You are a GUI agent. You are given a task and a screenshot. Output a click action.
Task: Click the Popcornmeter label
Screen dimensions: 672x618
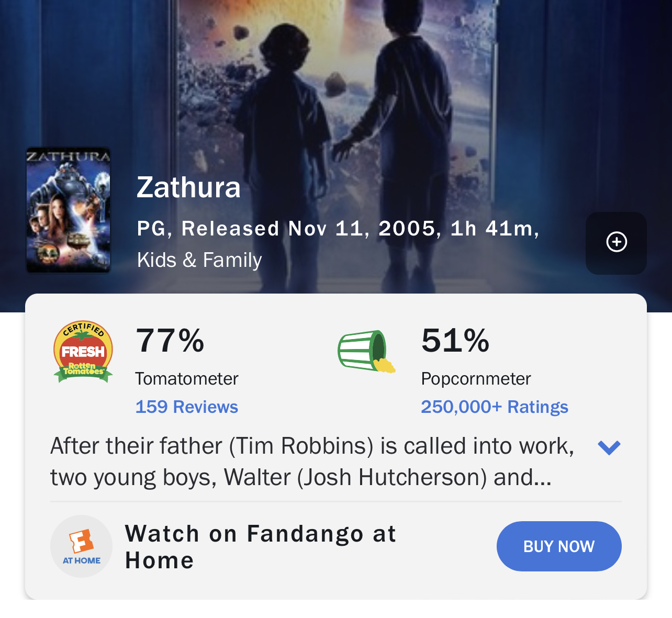click(476, 378)
